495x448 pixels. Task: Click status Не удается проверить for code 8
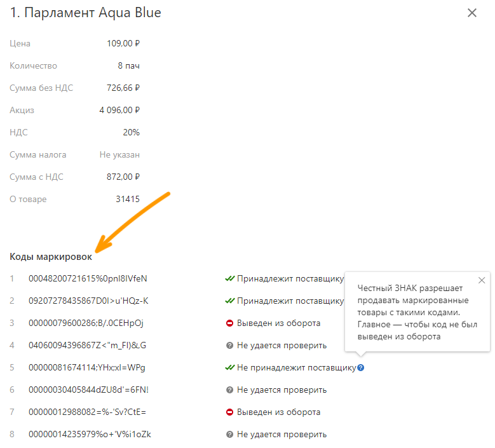click(x=282, y=435)
